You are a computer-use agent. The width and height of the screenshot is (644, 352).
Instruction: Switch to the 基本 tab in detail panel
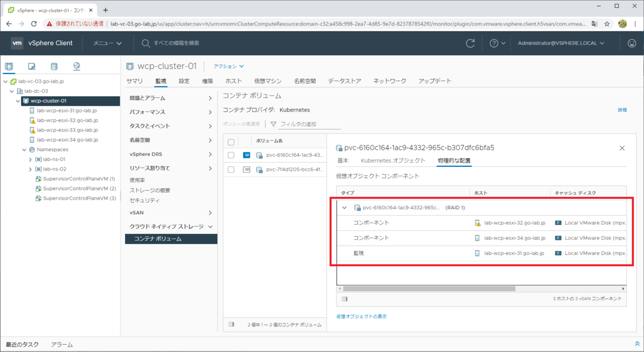pyautogui.click(x=343, y=160)
